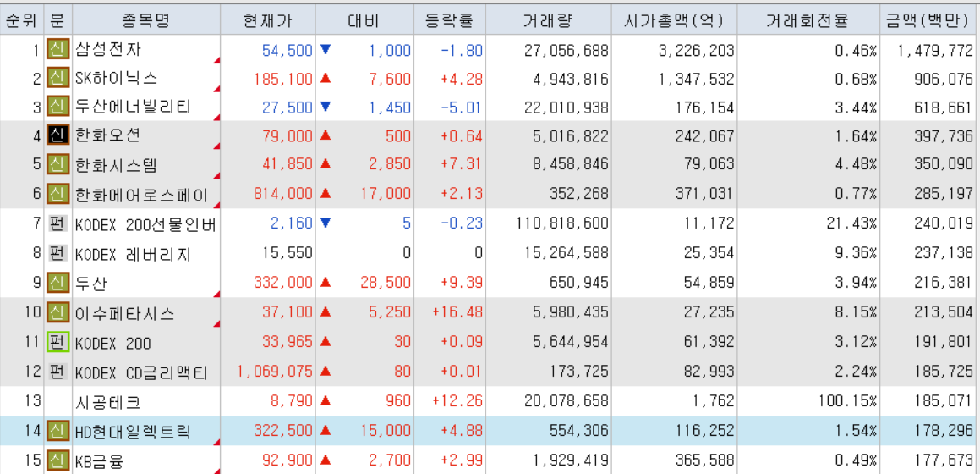
Task: Click the change amount 28,500
Action: (x=386, y=284)
